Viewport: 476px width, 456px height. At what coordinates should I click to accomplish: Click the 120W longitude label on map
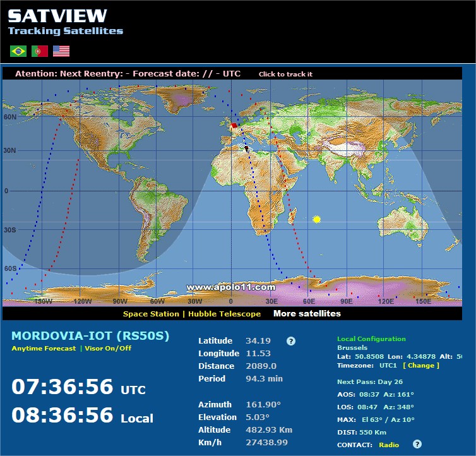tap(82, 301)
